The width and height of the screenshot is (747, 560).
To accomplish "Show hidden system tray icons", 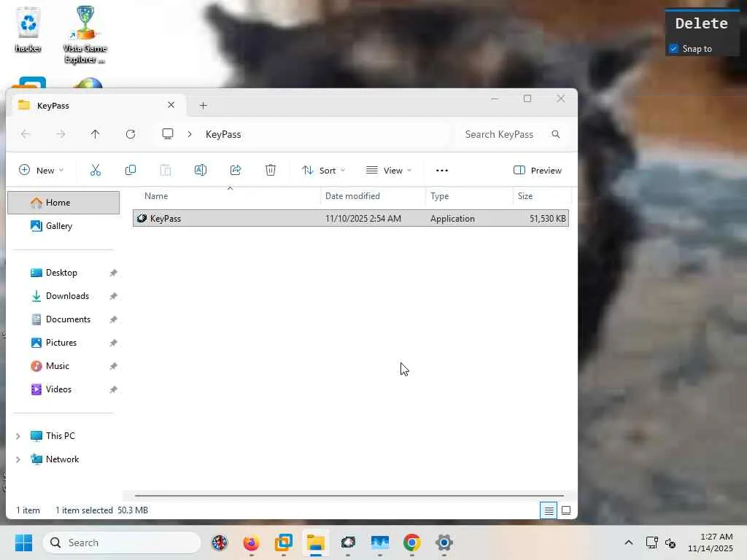I will 629,542.
